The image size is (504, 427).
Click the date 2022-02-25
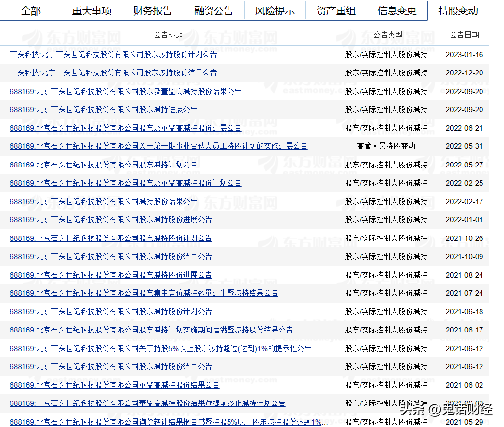(464, 183)
